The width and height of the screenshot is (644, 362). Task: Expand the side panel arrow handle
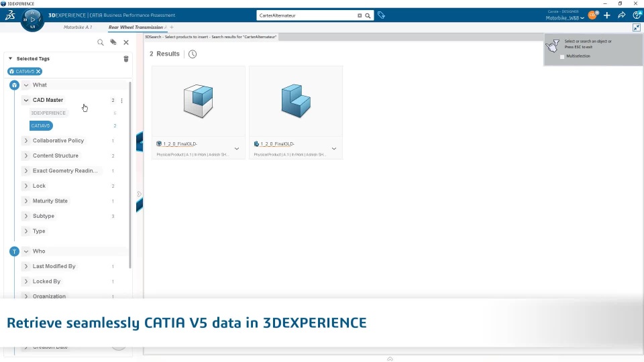[x=140, y=194]
